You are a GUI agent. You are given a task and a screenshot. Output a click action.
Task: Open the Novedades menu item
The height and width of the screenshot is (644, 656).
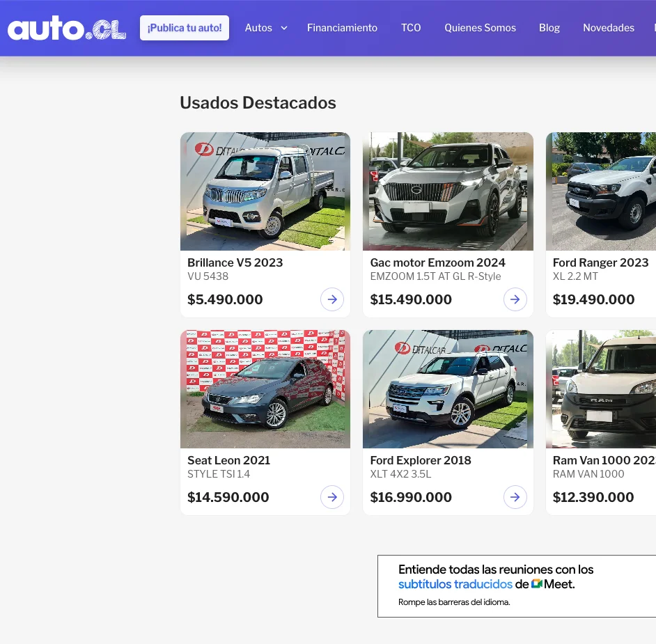point(609,28)
